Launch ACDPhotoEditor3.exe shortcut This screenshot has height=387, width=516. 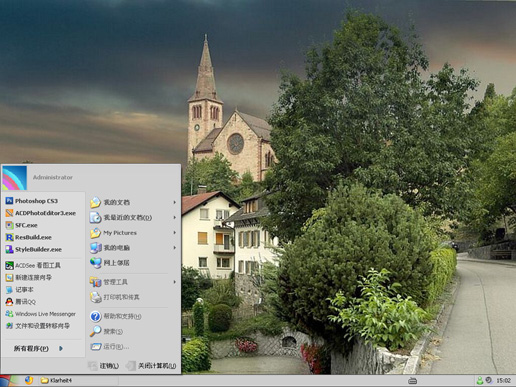click(41, 213)
